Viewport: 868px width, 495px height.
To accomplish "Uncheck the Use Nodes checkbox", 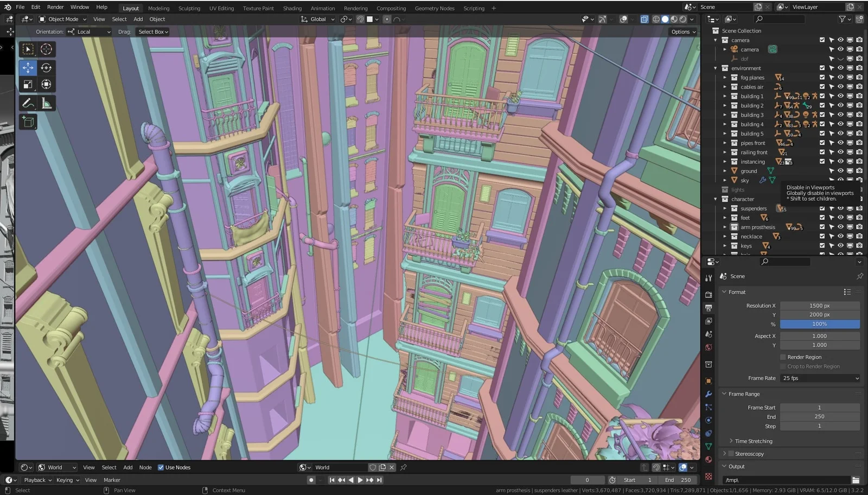I will 161,467.
